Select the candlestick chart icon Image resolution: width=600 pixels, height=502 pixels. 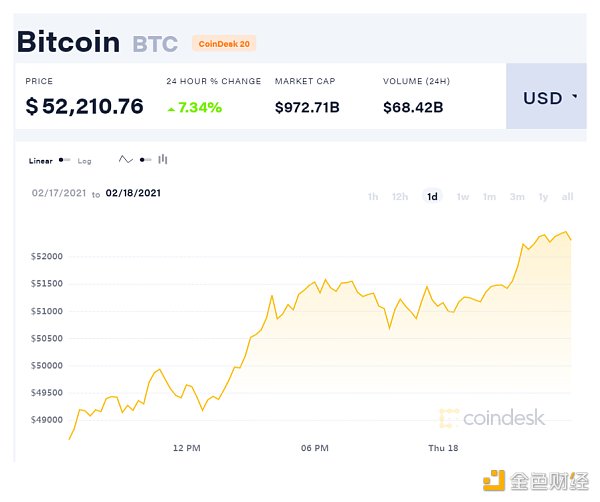163,160
